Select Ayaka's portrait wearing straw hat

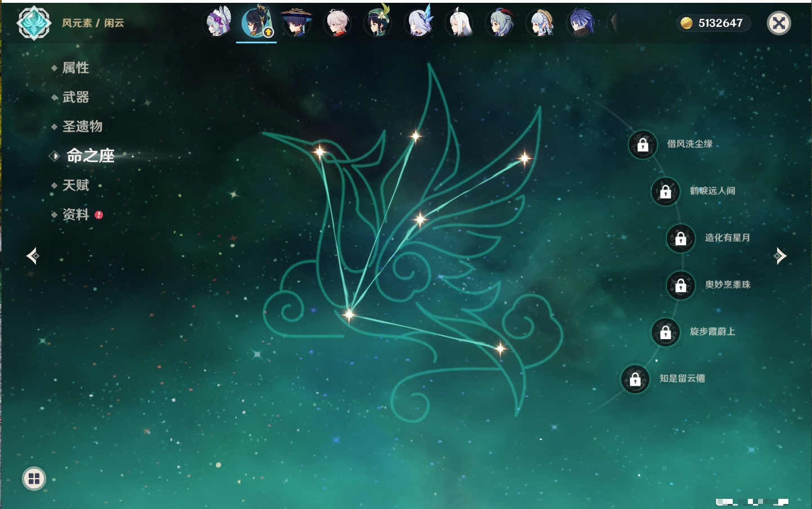click(541, 23)
